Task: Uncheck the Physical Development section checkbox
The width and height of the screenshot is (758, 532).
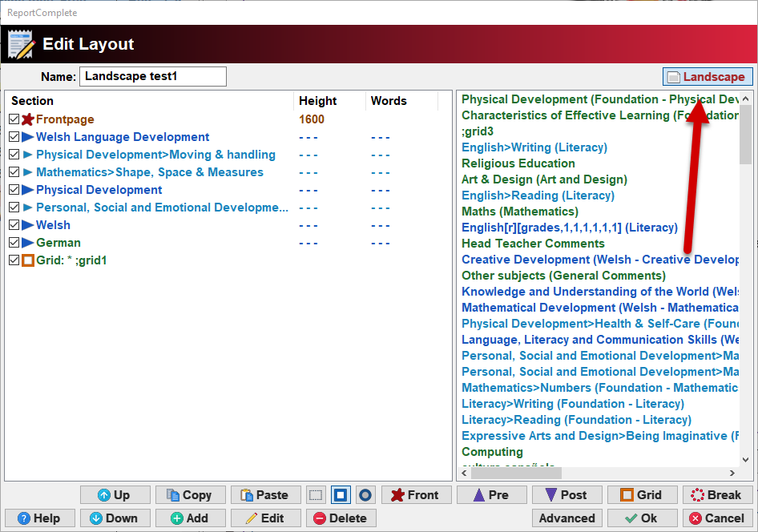Action: [14, 189]
